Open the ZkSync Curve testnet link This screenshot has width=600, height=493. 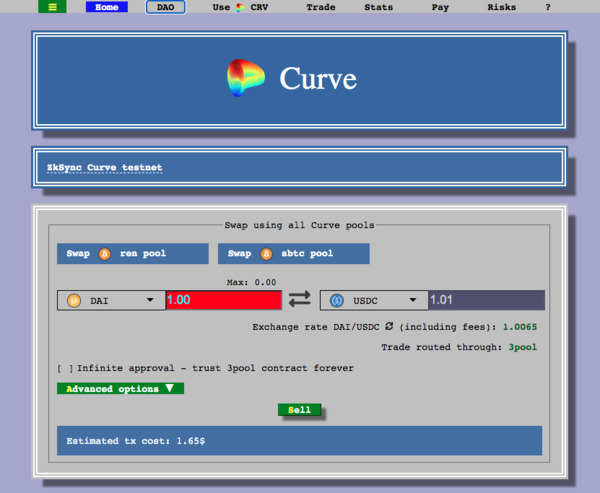pos(104,168)
